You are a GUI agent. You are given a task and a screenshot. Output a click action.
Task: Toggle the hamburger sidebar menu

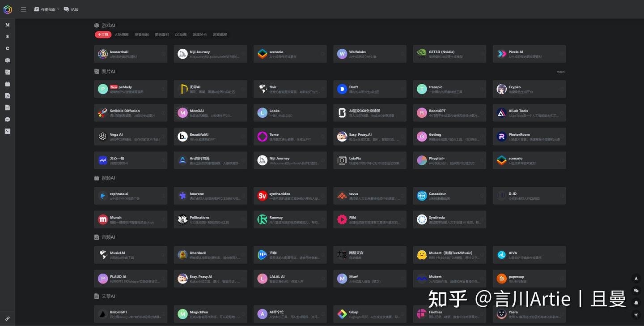[x=23, y=9]
